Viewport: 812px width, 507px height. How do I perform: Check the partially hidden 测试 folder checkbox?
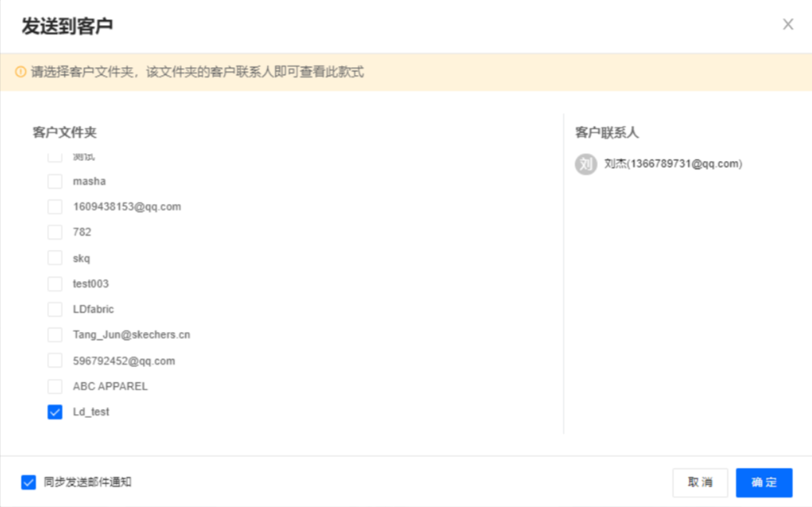pyautogui.click(x=55, y=158)
